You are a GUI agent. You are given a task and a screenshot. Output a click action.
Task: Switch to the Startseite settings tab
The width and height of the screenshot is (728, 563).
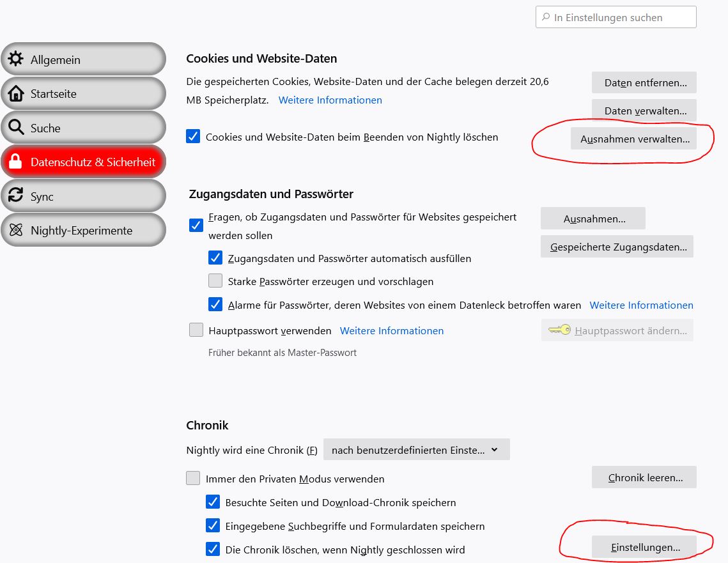(83, 94)
